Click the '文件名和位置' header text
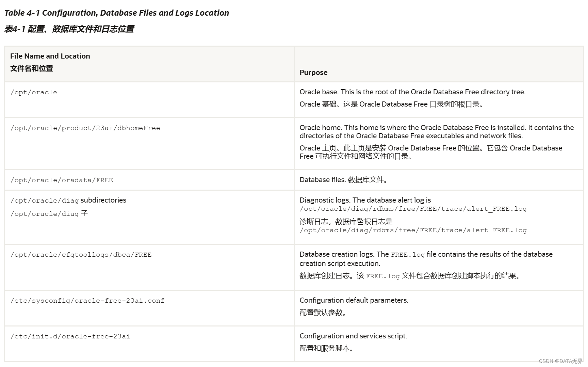 (32, 68)
